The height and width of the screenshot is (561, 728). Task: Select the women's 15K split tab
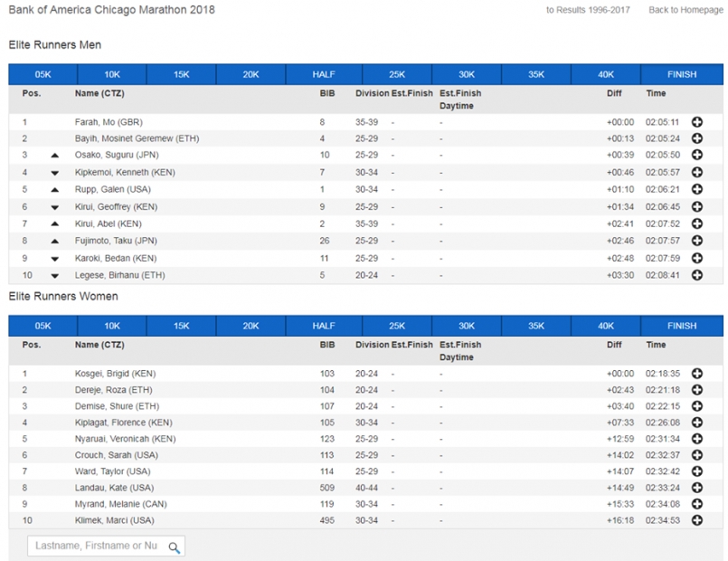[182, 326]
